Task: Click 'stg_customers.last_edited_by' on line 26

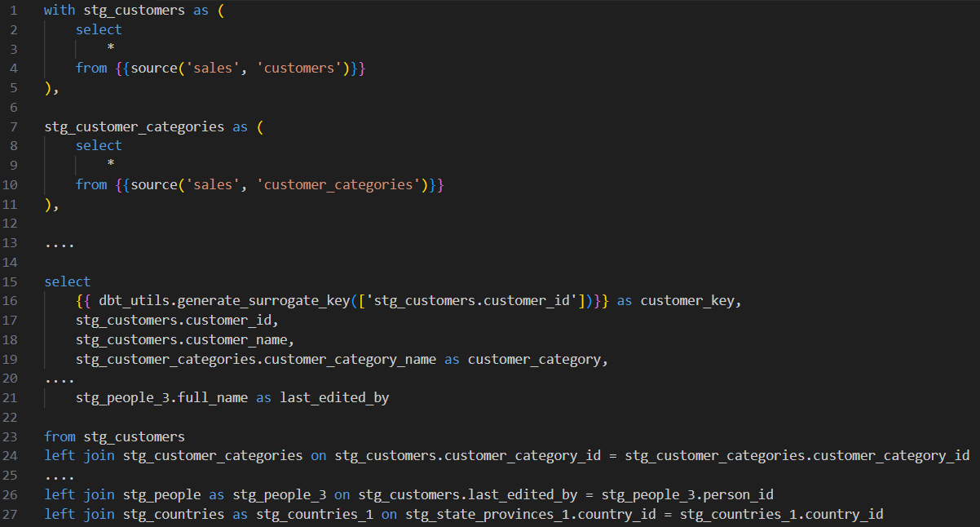Action: [468, 494]
